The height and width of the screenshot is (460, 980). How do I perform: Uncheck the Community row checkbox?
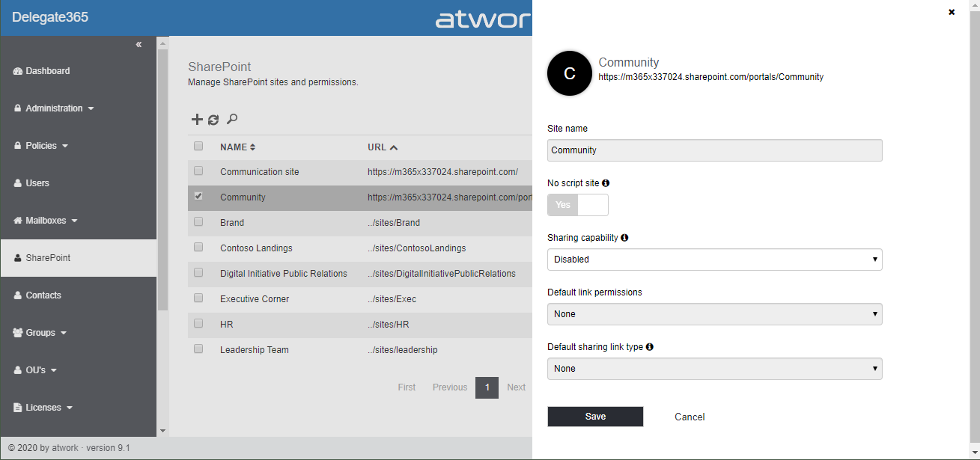click(198, 196)
